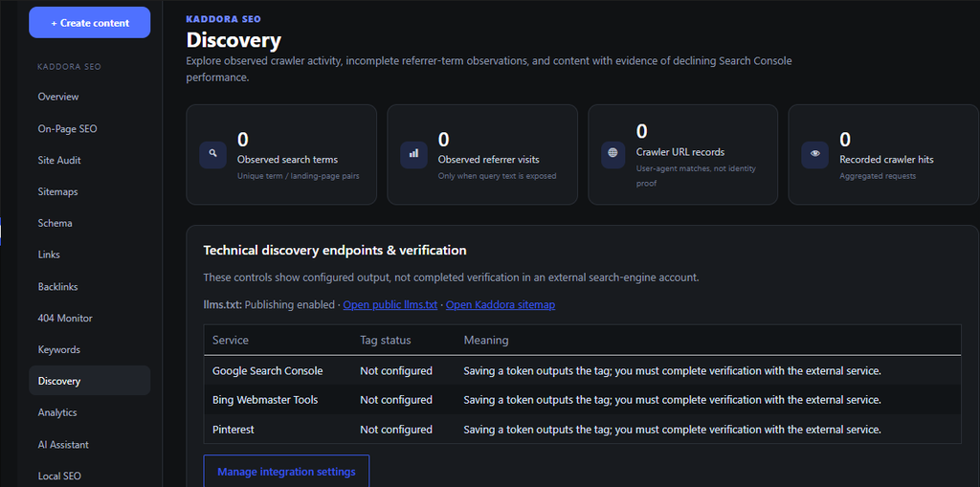
Task: Click the Create content button
Action: point(89,23)
